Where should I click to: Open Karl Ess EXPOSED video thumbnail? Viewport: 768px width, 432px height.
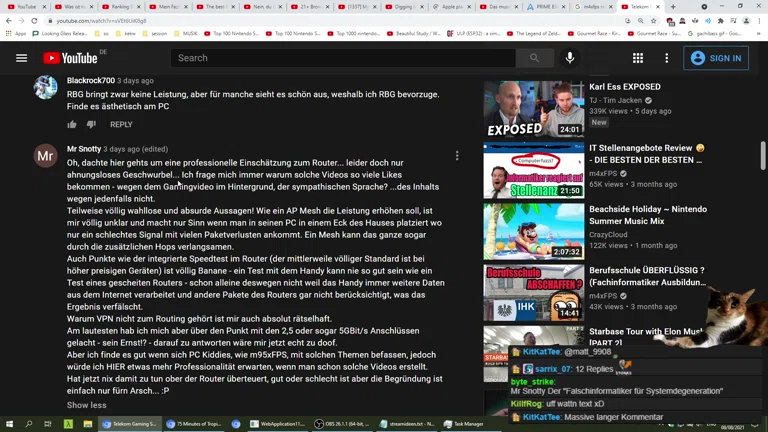533,109
